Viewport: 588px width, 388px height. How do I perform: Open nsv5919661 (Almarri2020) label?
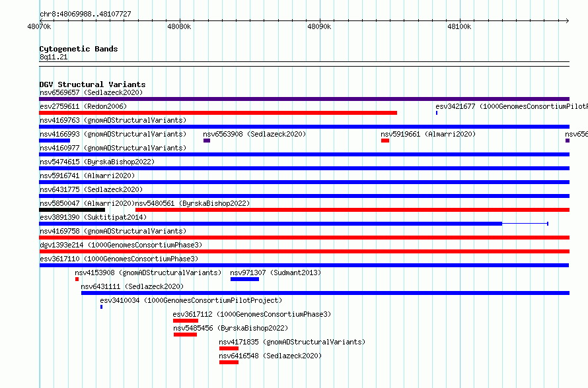pos(428,134)
